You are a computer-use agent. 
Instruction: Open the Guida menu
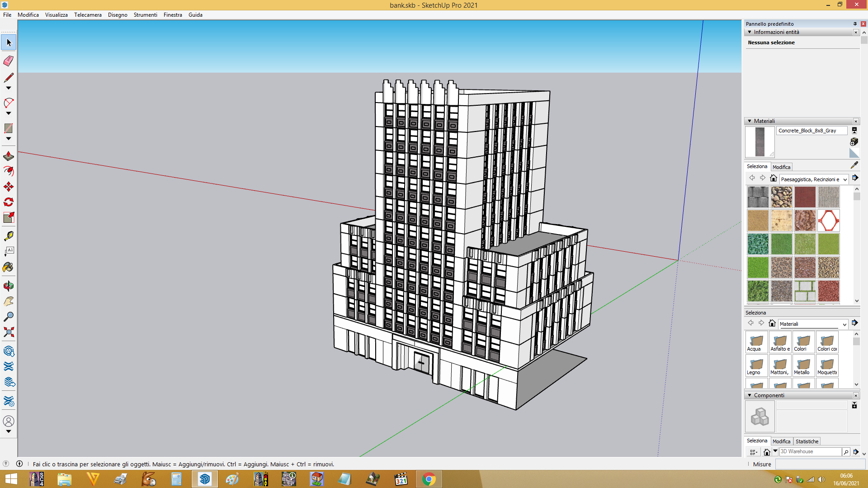tap(195, 15)
